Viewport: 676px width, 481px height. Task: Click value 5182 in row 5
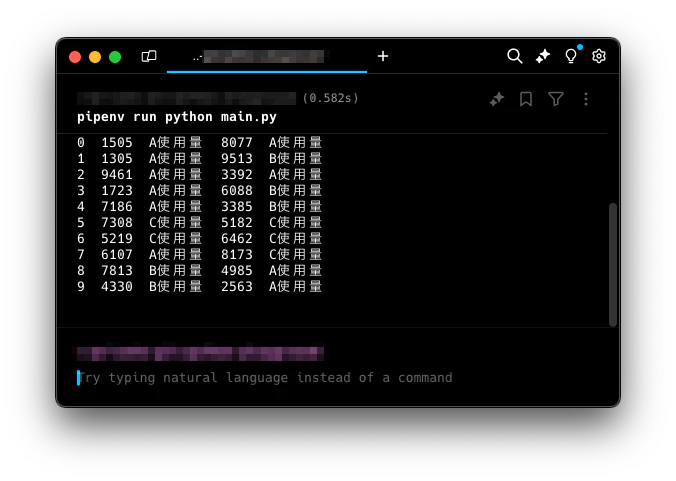tap(237, 222)
